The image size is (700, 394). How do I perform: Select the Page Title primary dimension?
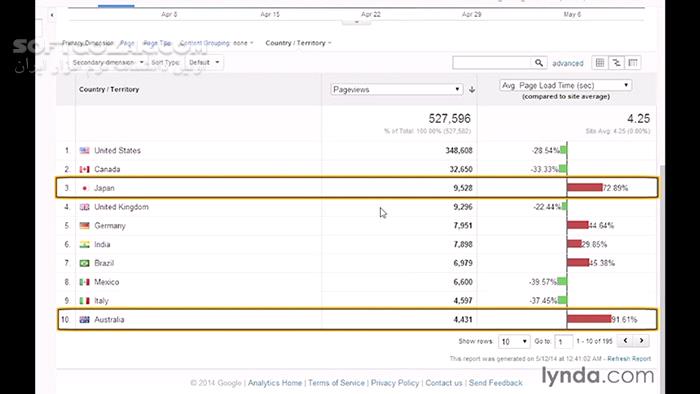coord(157,43)
